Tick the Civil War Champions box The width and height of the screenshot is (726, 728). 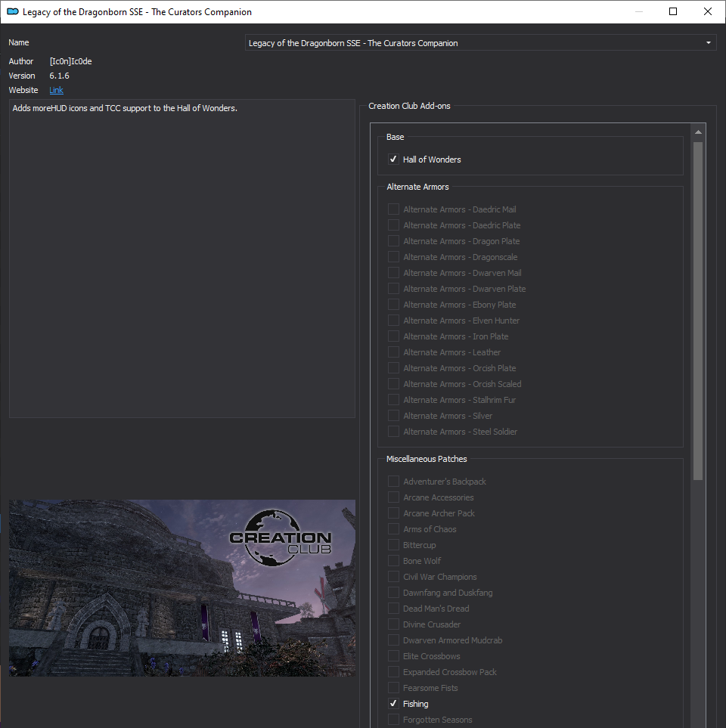[x=393, y=577]
